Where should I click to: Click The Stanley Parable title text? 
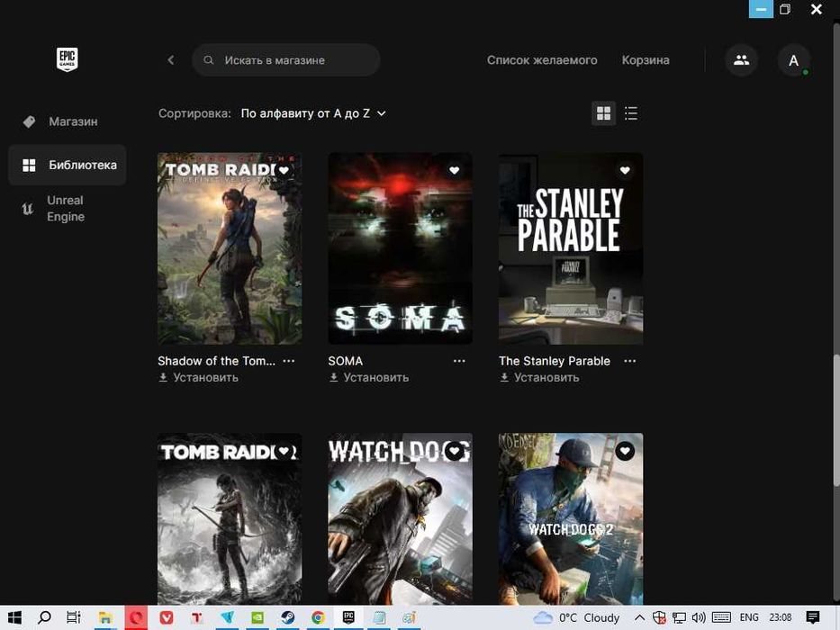click(x=555, y=361)
